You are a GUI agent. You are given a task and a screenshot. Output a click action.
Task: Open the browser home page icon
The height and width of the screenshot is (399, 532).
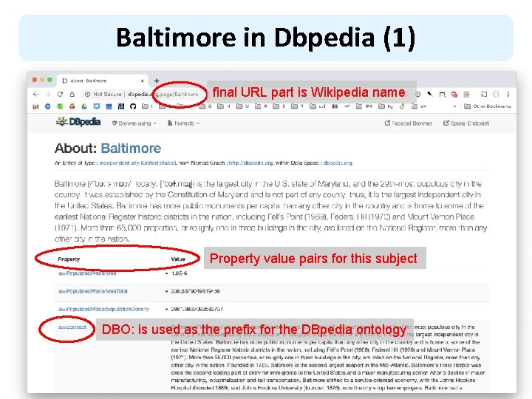[72, 94]
